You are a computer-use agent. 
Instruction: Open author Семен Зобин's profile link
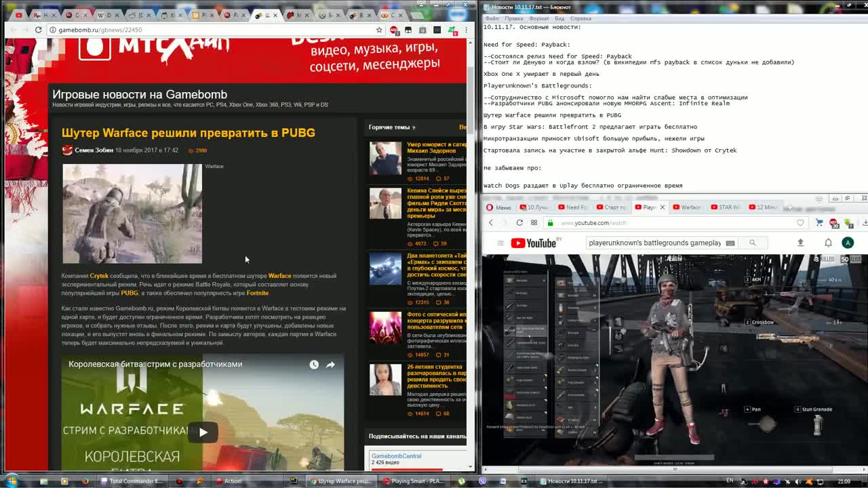pyautogui.click(x=94, y=150)
